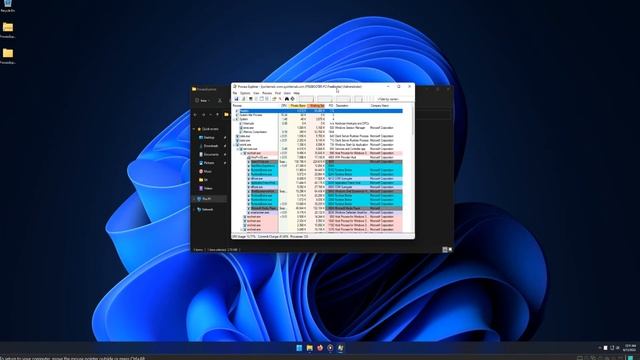Open the Users menu in Process Explorer
This screenshot has height=360, width=640.
click(287, 93)
